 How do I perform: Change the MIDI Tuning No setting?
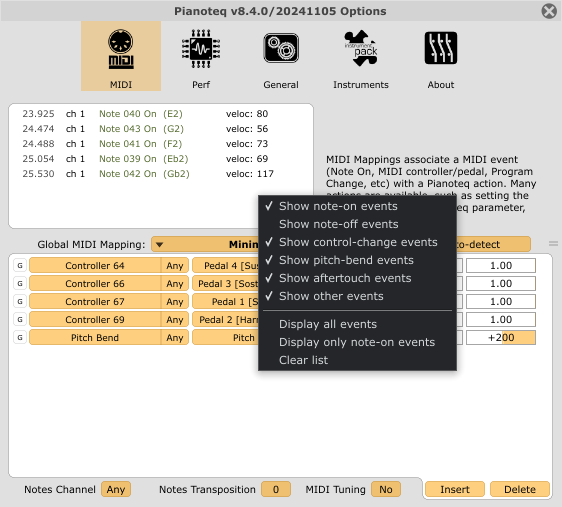point(386,489)
